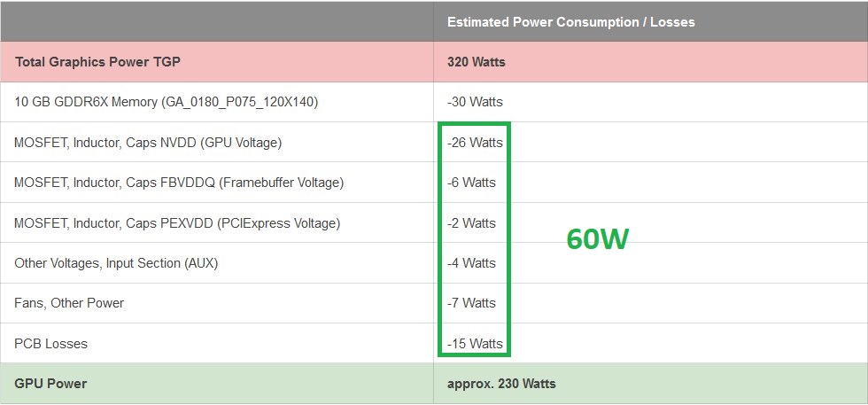The image size is (868, 405).
Task: Select the GPU Power row label
Action: pyautogui.click(x=51, y=384)
